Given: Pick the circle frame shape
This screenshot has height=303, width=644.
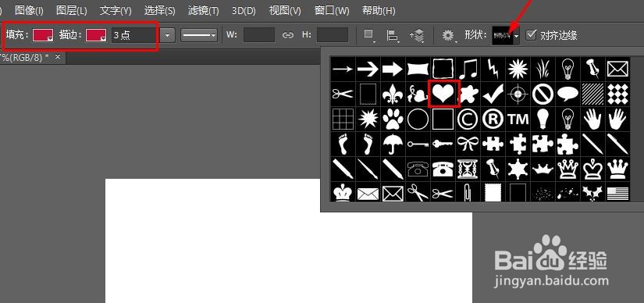Looking at the screenshot, I should point(418,119).
